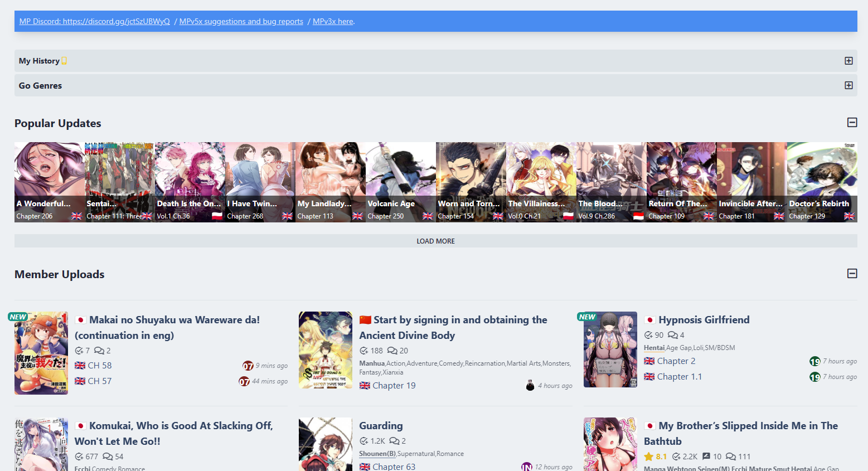Open Chapter 19 of Ancient Divine Body
Screen dimensions: 868x471
tap(394, 385)
